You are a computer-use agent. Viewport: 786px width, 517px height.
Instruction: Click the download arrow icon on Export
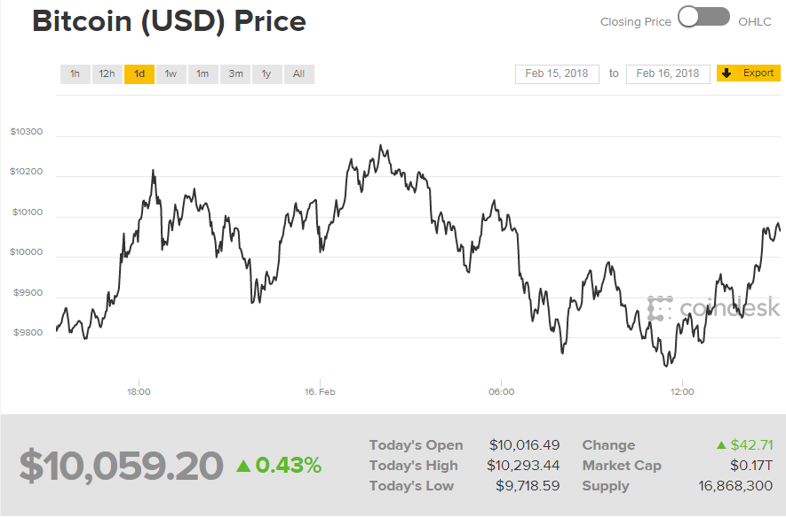[x=726, y=73]
